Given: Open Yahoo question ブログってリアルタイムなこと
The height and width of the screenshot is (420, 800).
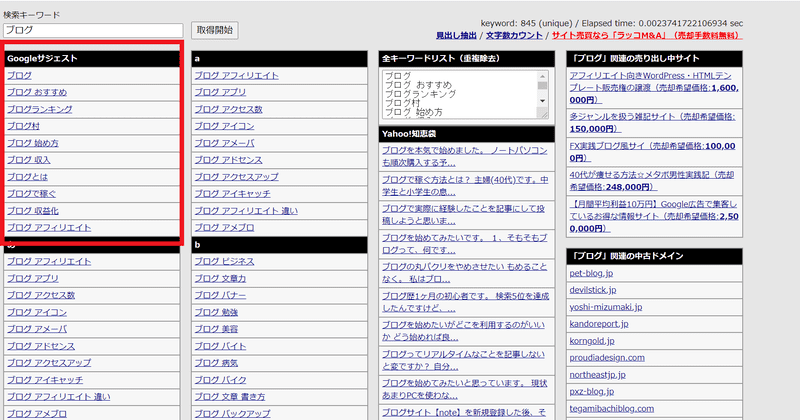Looking at the screenshot, I should click(x=465, y=360).
